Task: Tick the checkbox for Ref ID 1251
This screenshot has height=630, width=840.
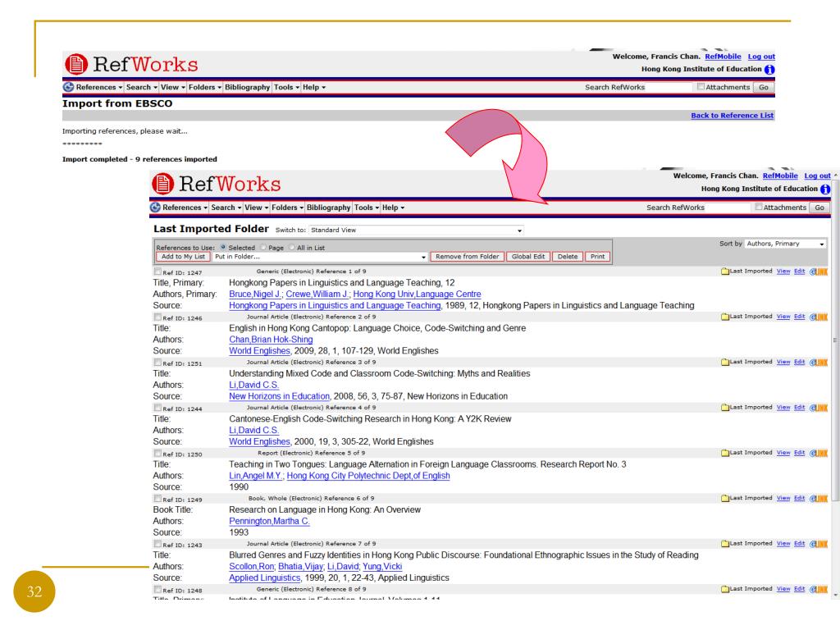Action: [x=158, y=363]
